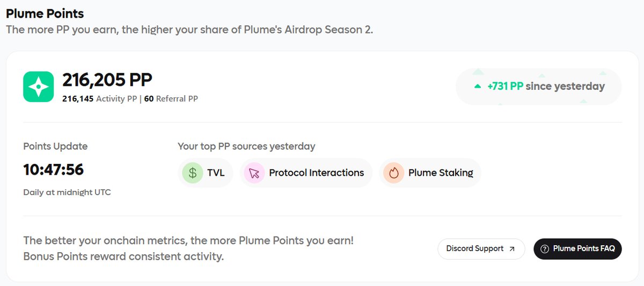Click the orange flame Plume Staking icon
Viewport: 644px width, 286px height.
(x=393, y=173)
